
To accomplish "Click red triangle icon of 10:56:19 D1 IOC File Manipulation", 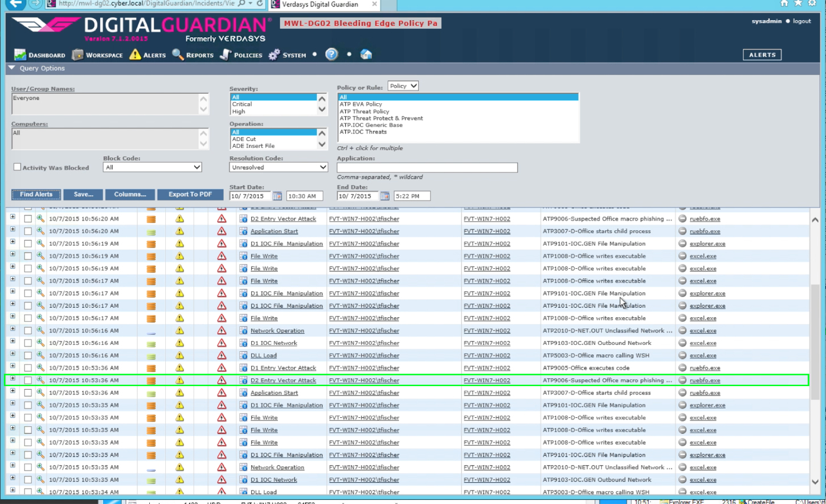I will [222, 243].
